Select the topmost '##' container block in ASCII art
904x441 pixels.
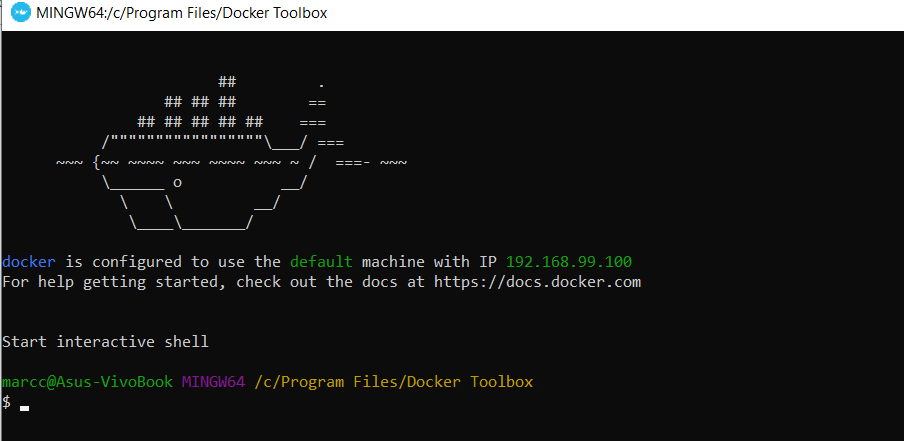[227, 83]
